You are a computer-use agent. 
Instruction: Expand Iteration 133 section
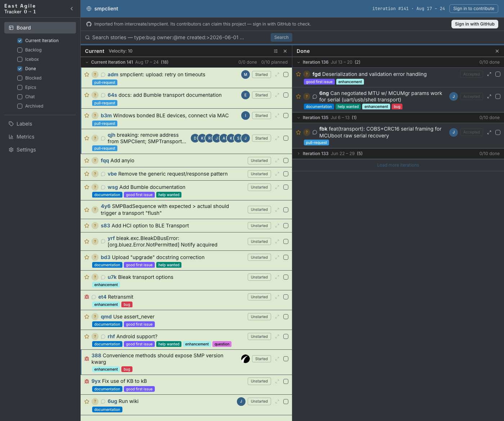pyautogui.click(x=298, y=154)
